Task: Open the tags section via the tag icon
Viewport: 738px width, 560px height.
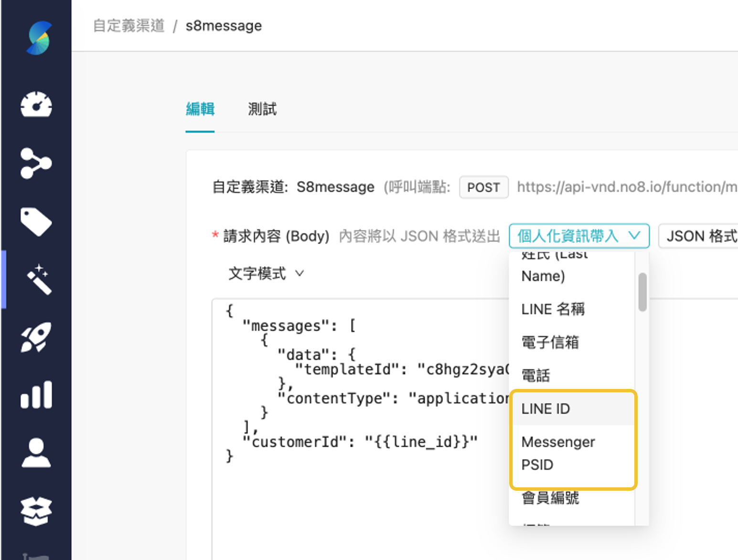Action: click(x=36, y=221)
